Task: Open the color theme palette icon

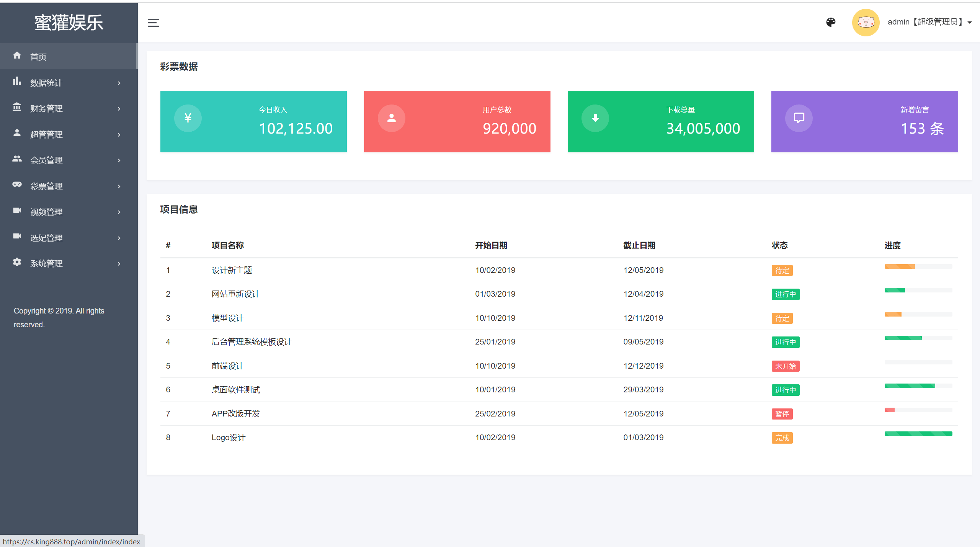Action: [831, 22]
